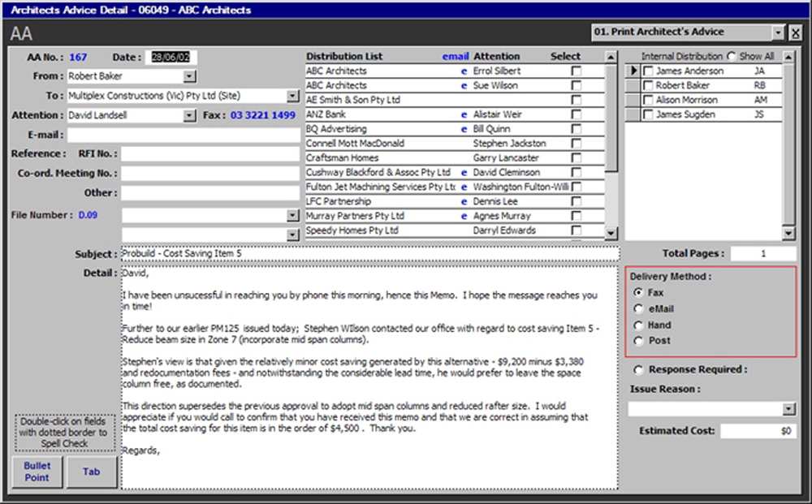Click the email 'e' icon for BQ Advertising
Screen dimensions: 812x504
tap(464, 129)
